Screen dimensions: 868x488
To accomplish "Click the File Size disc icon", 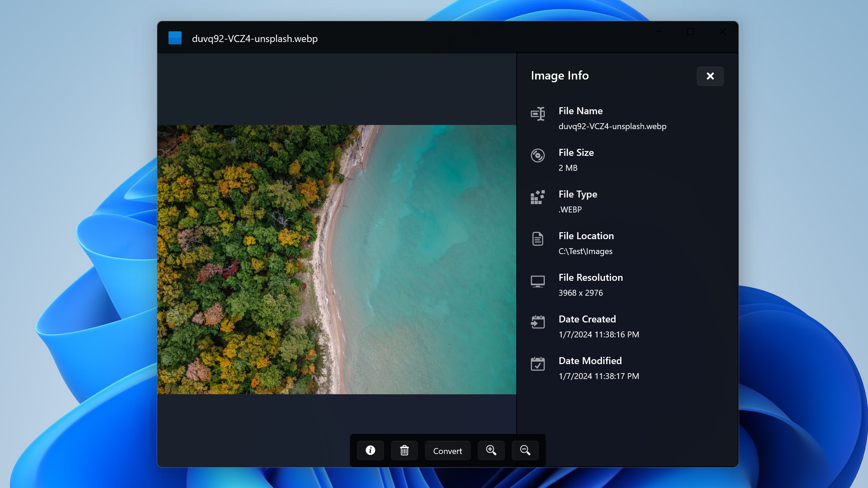I will (537, 155).
